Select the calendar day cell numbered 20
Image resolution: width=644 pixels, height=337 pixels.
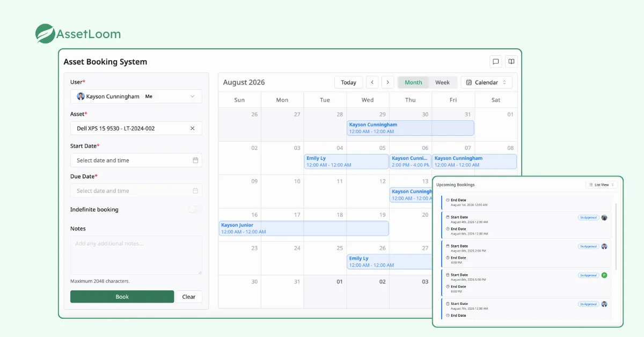click(x=411, y=225)
